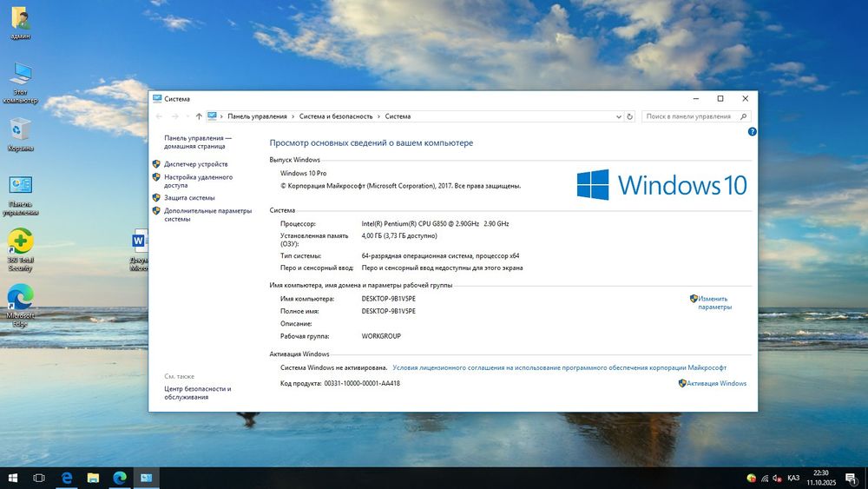Open the recent locations dropdown arrow

pos(187,117)
